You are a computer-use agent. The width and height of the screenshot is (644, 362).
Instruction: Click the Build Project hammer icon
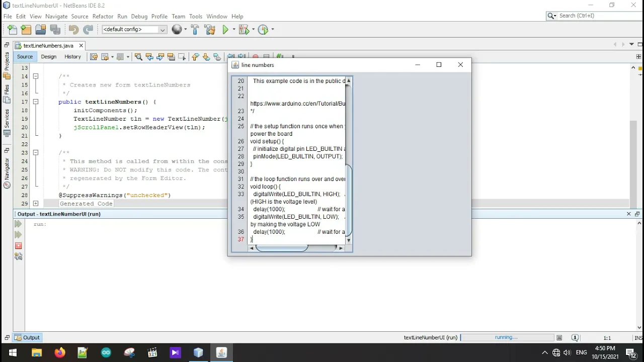(195, 30)
